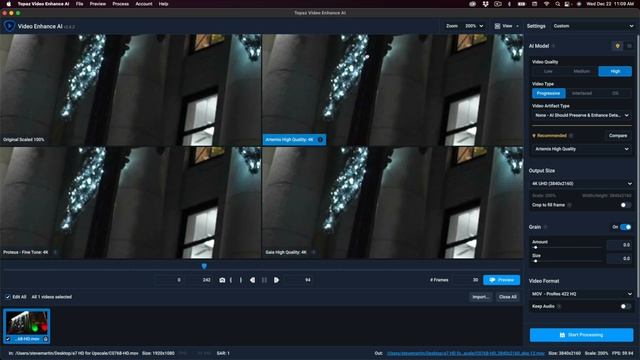Select High video quality
Viewport: 640px width, 360px height.
(615, 71)
